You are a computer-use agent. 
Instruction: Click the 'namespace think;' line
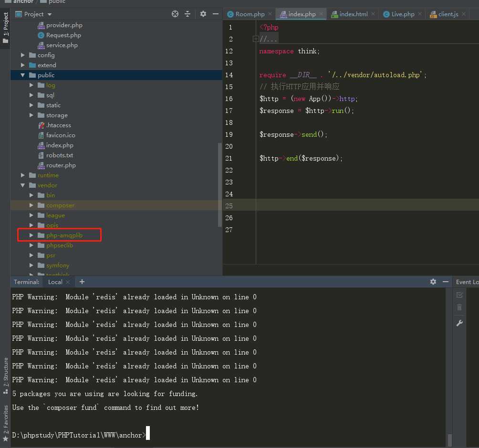point(289,51)
